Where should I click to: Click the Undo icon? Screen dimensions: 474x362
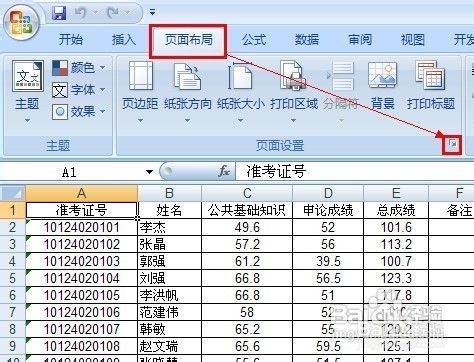80,13
